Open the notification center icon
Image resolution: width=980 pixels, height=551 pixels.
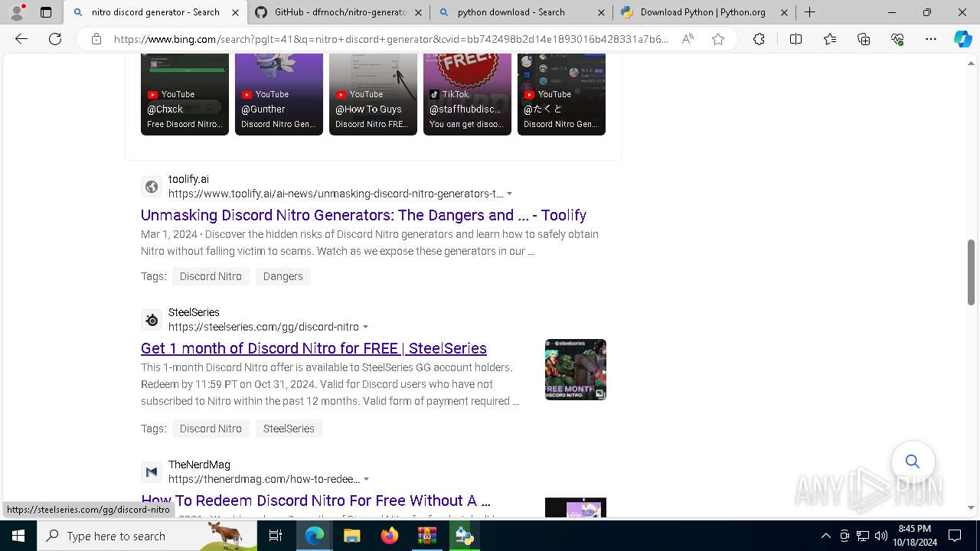pyautogui.click(x=955, y=536)
